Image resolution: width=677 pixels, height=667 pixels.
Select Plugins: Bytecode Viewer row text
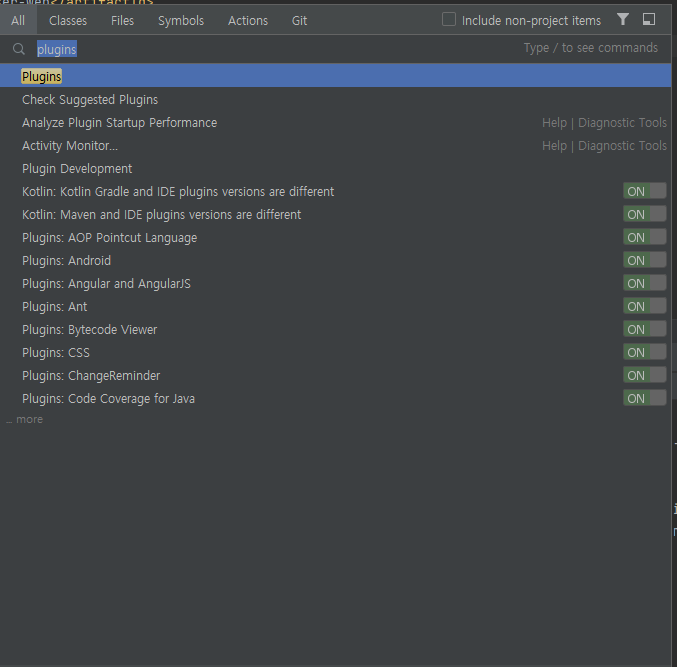click(x=89, y=329)
